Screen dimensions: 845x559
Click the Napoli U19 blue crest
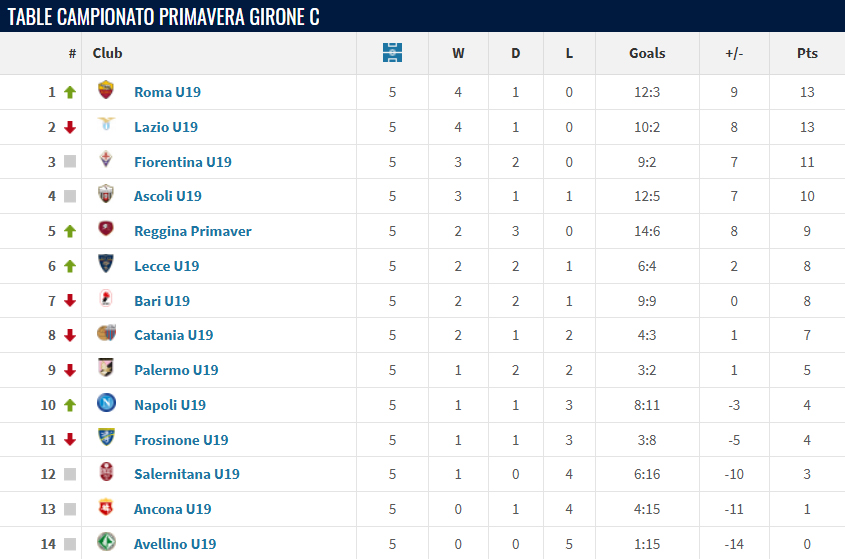pyautogui.click(x=106, y=404)
